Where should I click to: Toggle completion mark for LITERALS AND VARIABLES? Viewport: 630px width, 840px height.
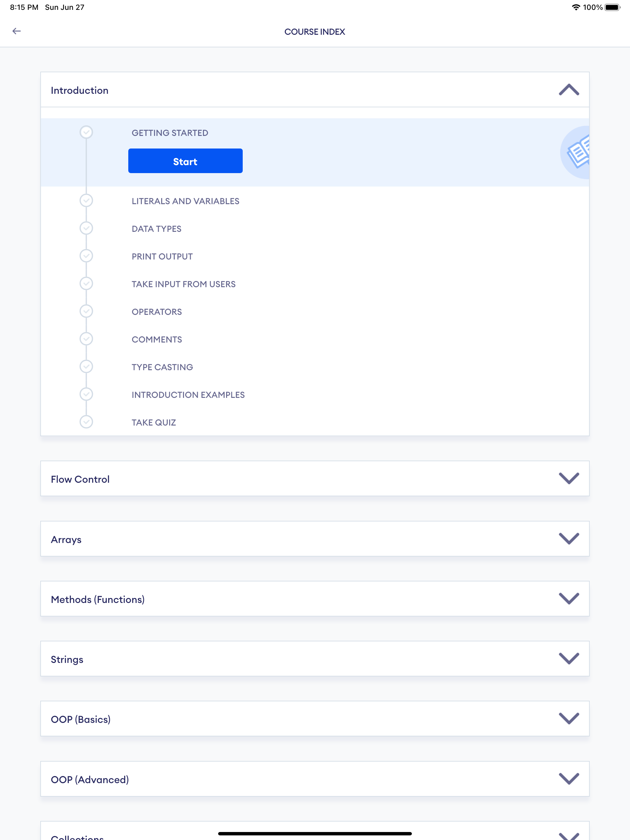coord(87,200)
